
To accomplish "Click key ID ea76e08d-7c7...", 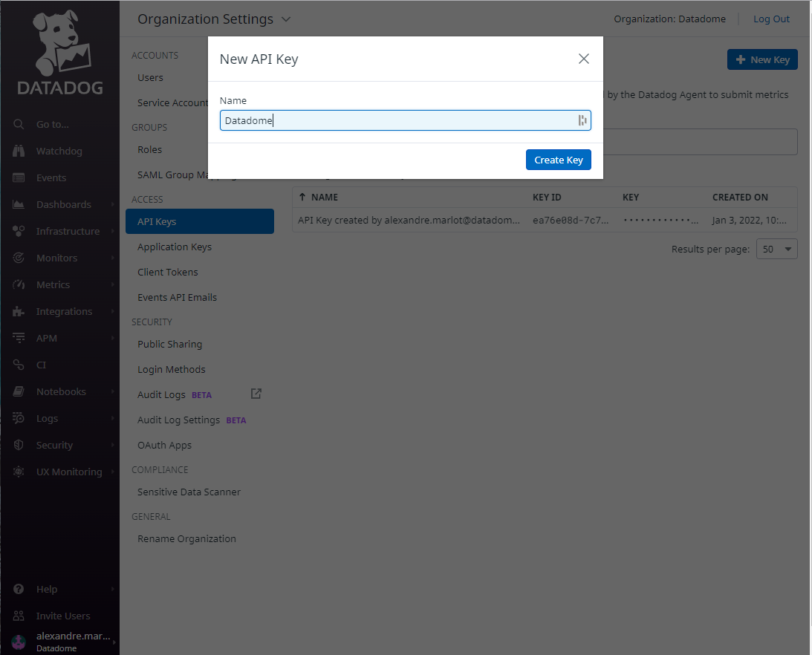I will pyautogui.click(x=571, y=220).
